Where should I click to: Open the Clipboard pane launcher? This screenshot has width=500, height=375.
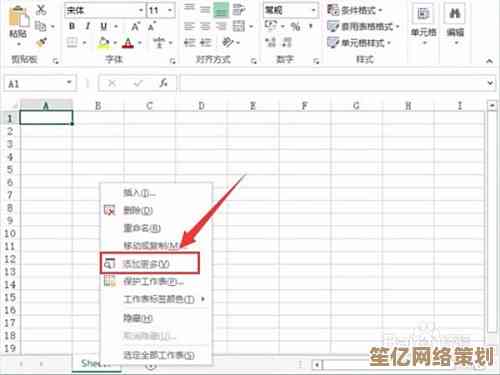click(56, 61)
